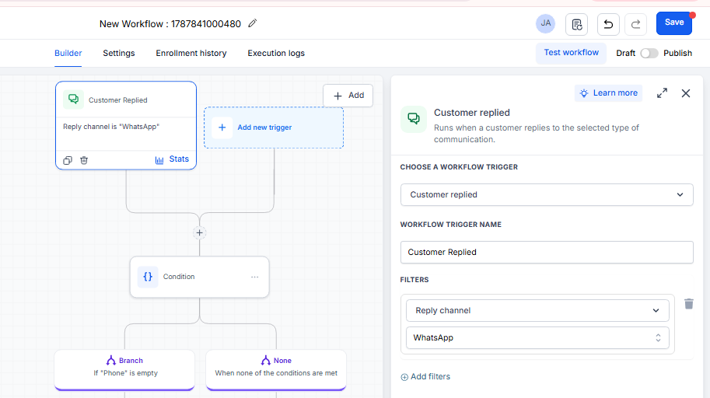The width and height of the screenshot is (710, 398).
Task: Click the 'Reply channel is "WhatsApp"' text
Action: click(x=111, y=127)
